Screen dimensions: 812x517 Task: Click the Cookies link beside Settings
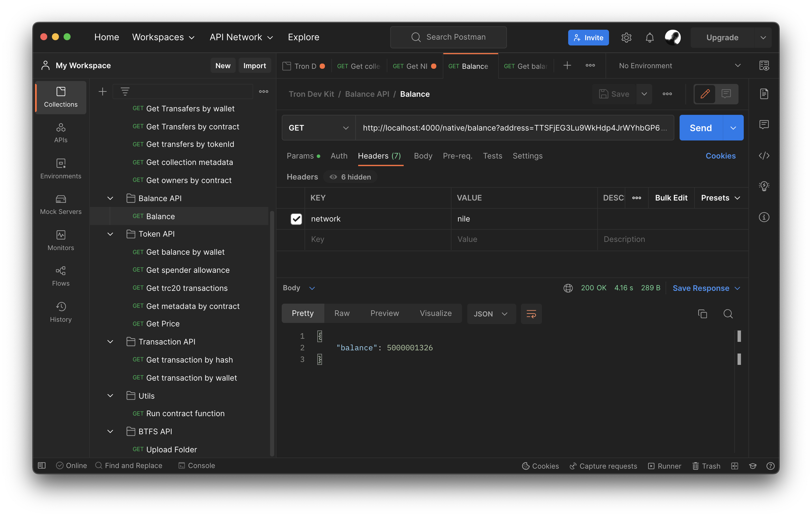pos(720,156)
